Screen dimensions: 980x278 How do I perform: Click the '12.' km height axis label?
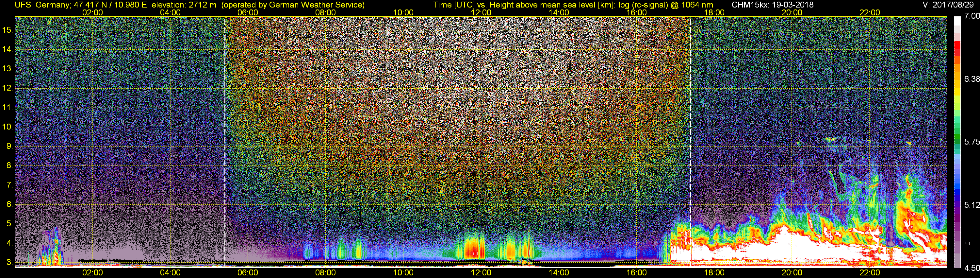pyautogui.click(x=7, y=88)
